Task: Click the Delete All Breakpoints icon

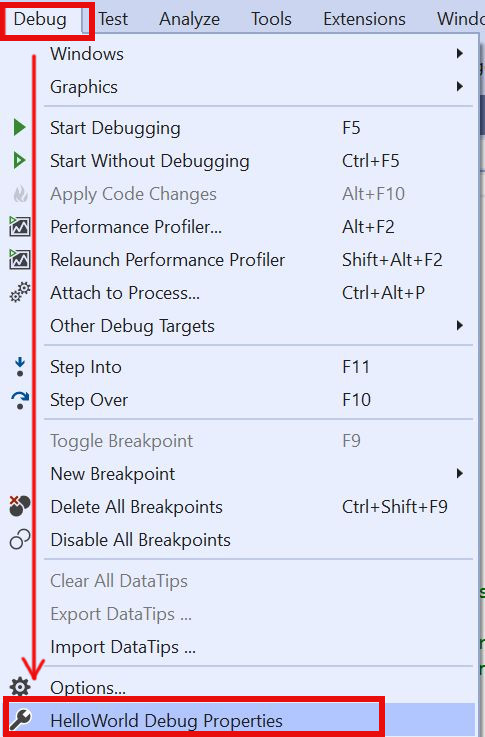Action: click(20, 506)
